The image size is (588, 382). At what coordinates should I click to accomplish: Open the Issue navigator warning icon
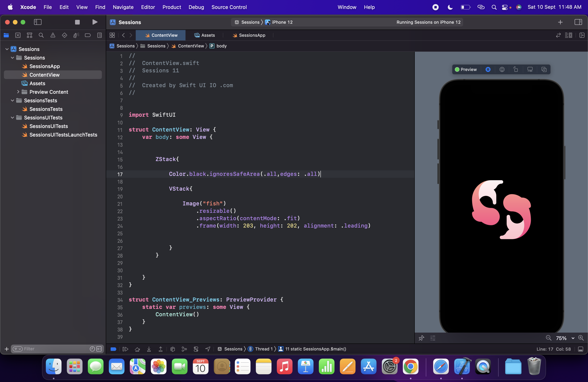click(x=53, y=35)
